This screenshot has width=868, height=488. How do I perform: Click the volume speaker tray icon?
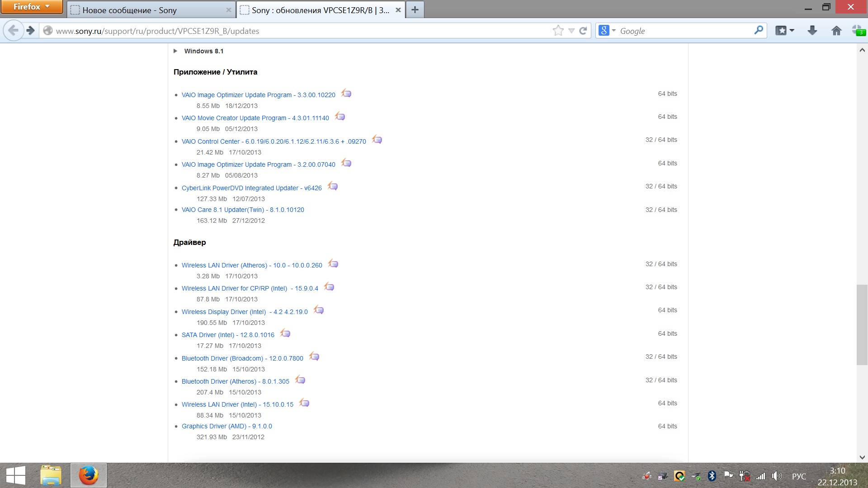pos(776,476)
